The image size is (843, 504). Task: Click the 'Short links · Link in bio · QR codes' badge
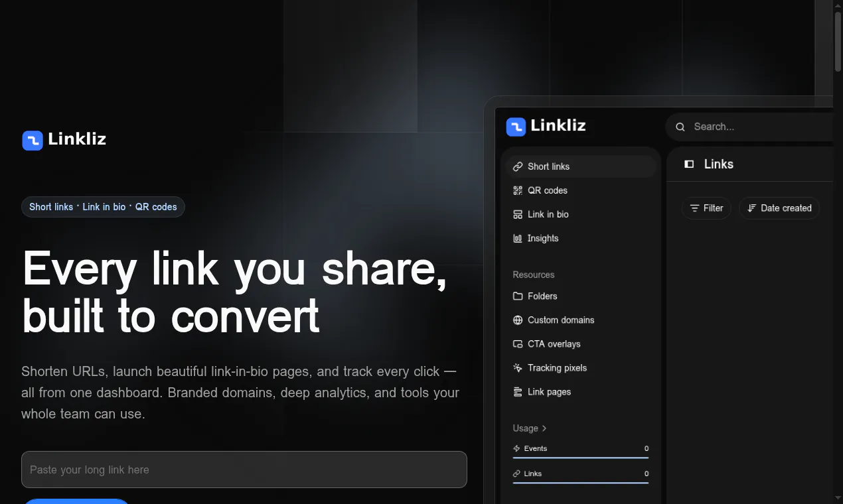pyautogui.click(x=103, y=207)
